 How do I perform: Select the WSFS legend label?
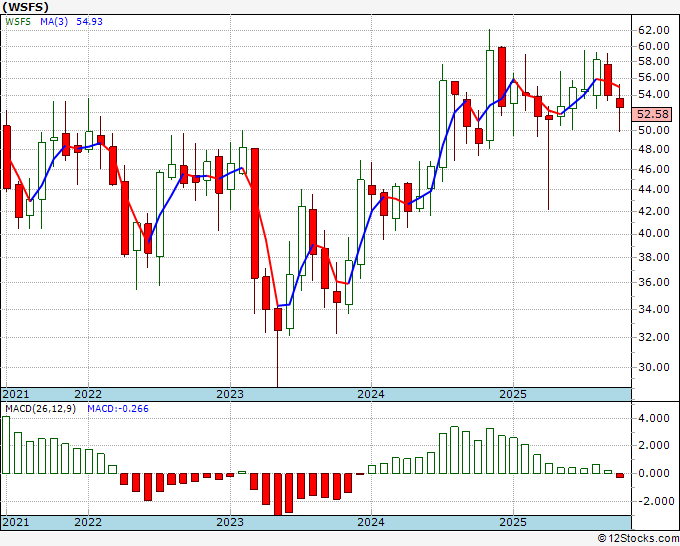(18, 22)
